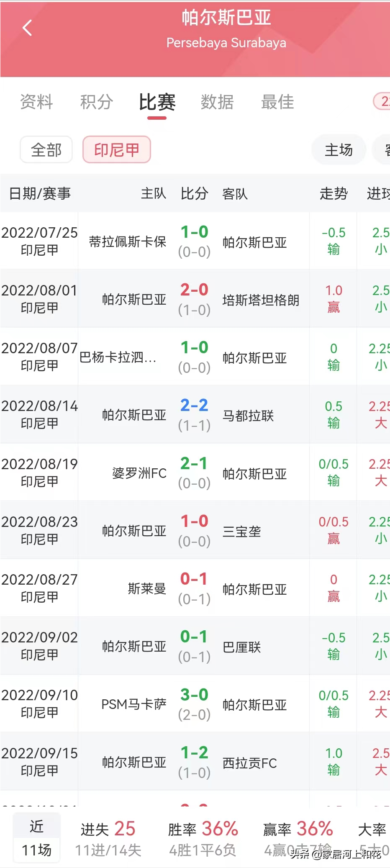Click the 西拉贡FC away team
Image resolution: width=390 pixels, height=868 pixels.
coord(250,763)
